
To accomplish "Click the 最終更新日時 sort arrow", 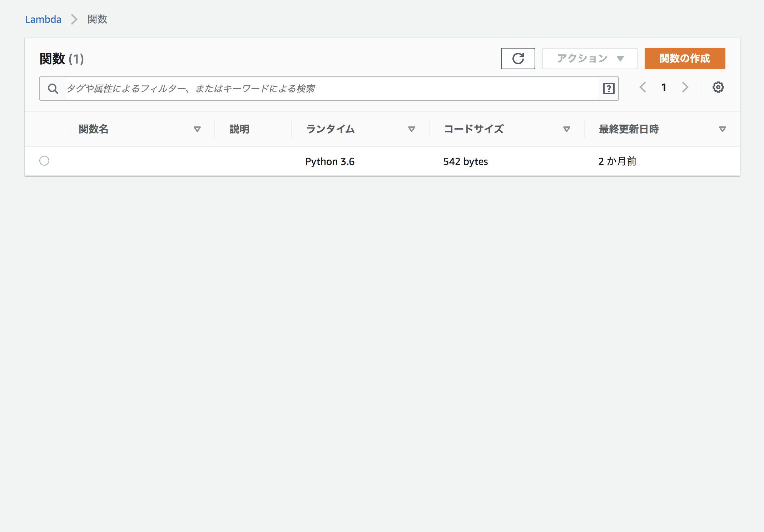I will (x=722, y=129).
